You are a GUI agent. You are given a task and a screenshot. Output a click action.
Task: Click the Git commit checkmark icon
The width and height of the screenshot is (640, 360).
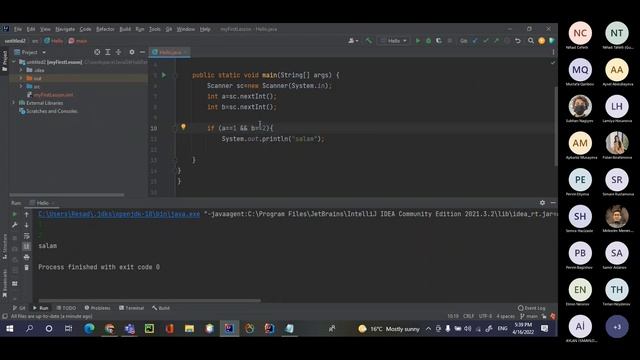(x=485, y=41)
